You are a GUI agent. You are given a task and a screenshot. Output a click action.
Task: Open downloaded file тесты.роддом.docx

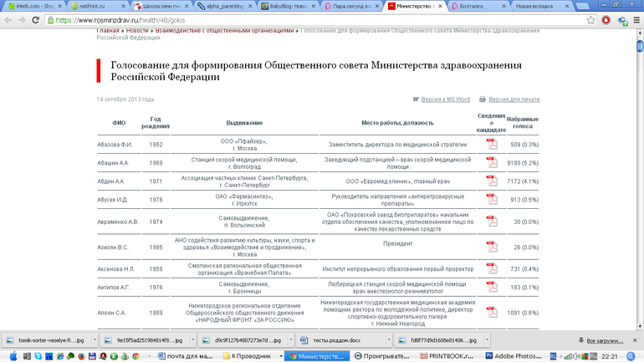tap(341, 340)
